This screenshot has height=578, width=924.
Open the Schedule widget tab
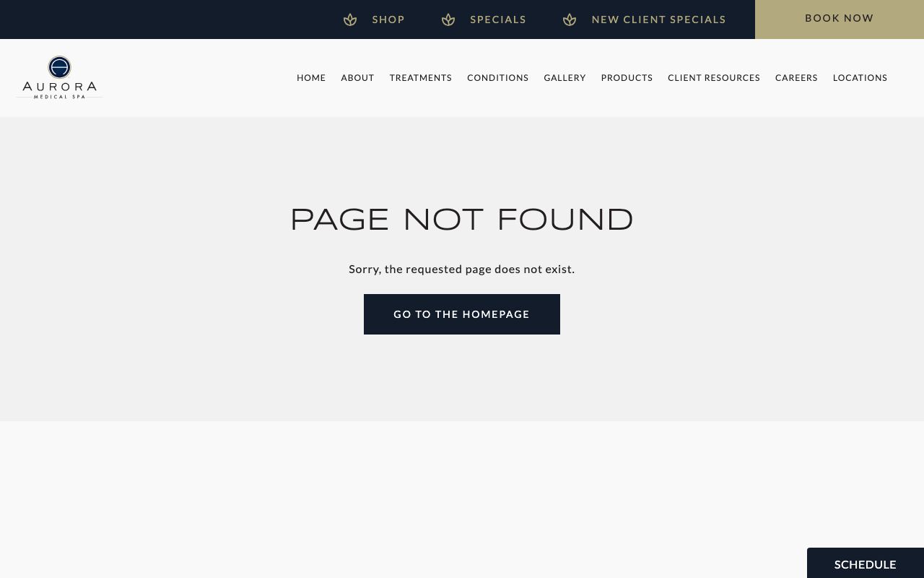(x=866, y=564)
